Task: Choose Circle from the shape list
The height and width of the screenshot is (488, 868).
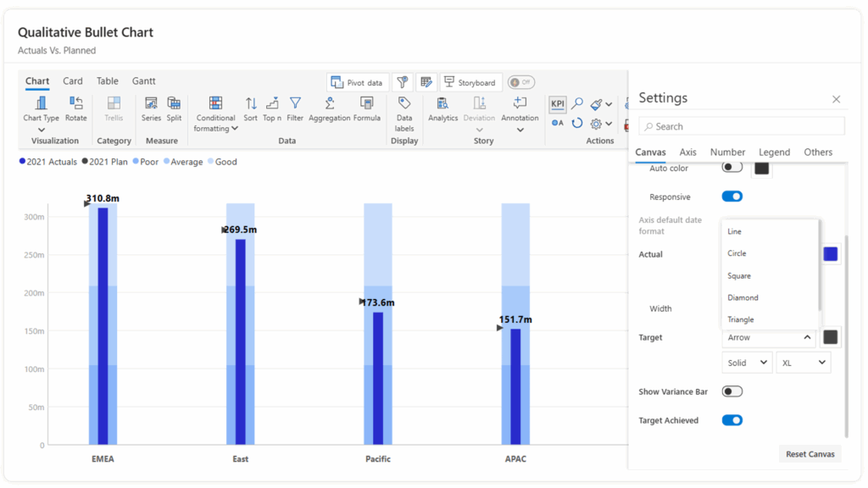Action: coord(770,253)
